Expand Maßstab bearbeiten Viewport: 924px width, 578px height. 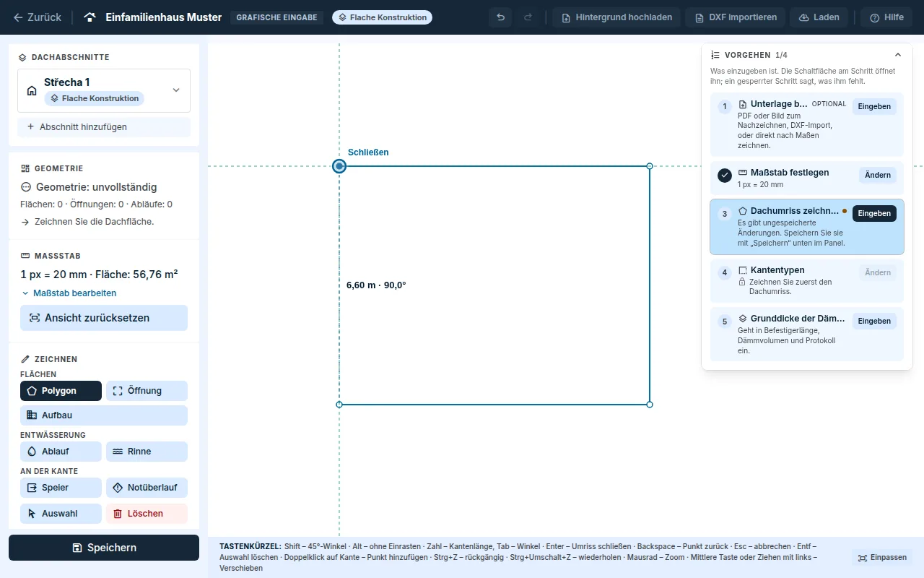click(x=69, y=293)
